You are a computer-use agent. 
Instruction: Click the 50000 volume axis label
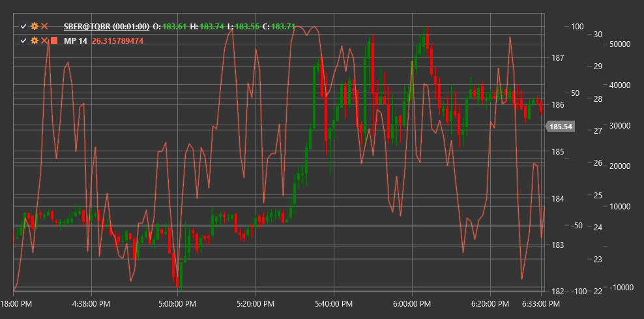pos(619,44)
